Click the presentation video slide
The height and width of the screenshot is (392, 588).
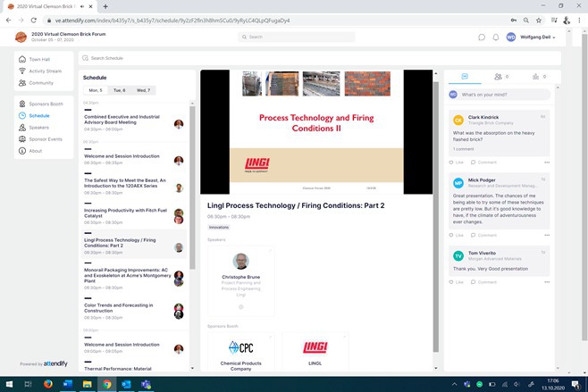(x=316, y=132)
